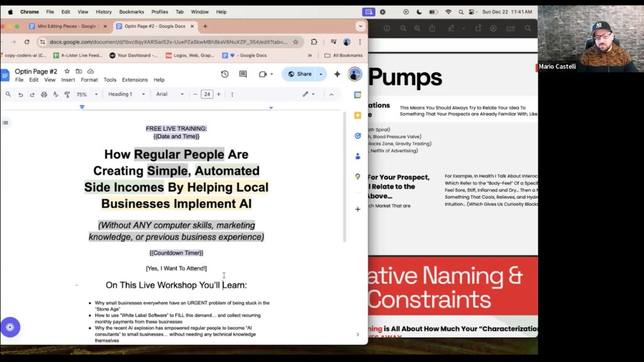Open macOS Apple menu
The height and width of the screenshot is (362, 644).
point(11,12)
